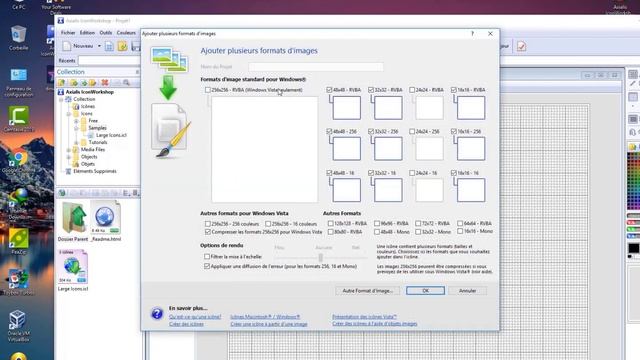The height and width of the screenshot is (360, 640).
Task: Click the FreZip desktop shortcut
Action: point(18,242)
